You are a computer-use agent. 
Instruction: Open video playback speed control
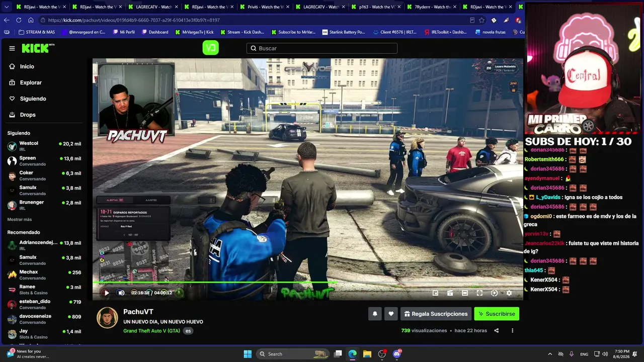tap(494, 293)
